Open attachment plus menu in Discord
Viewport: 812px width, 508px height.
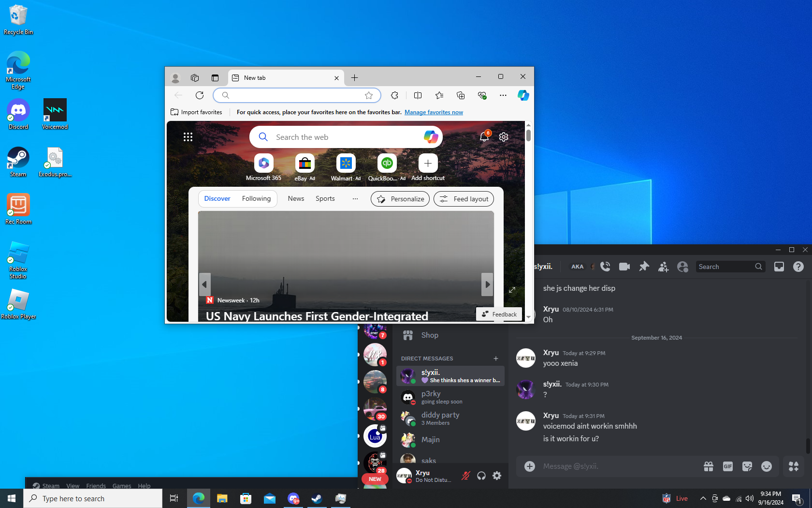coord(530,466)
